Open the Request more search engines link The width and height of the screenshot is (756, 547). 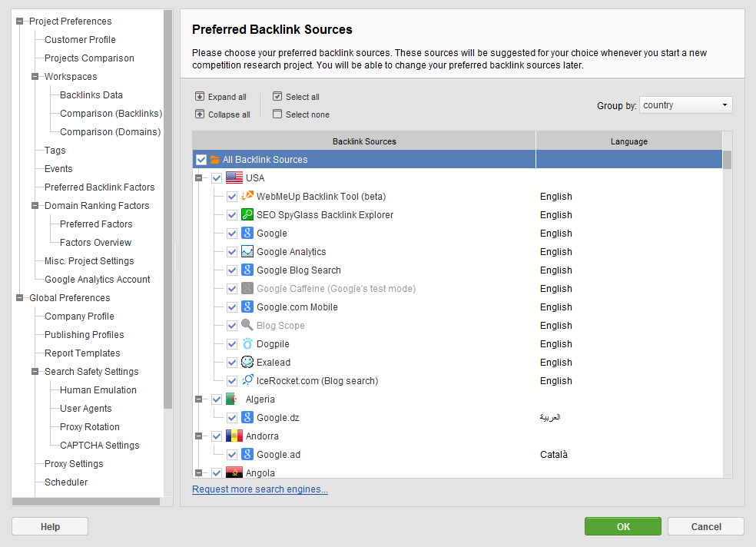click(x=260, y=489)
